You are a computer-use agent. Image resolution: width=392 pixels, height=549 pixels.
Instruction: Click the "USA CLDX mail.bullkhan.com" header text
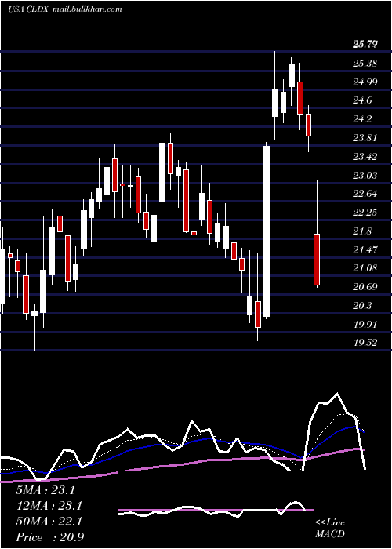click(x=65, y=9)
